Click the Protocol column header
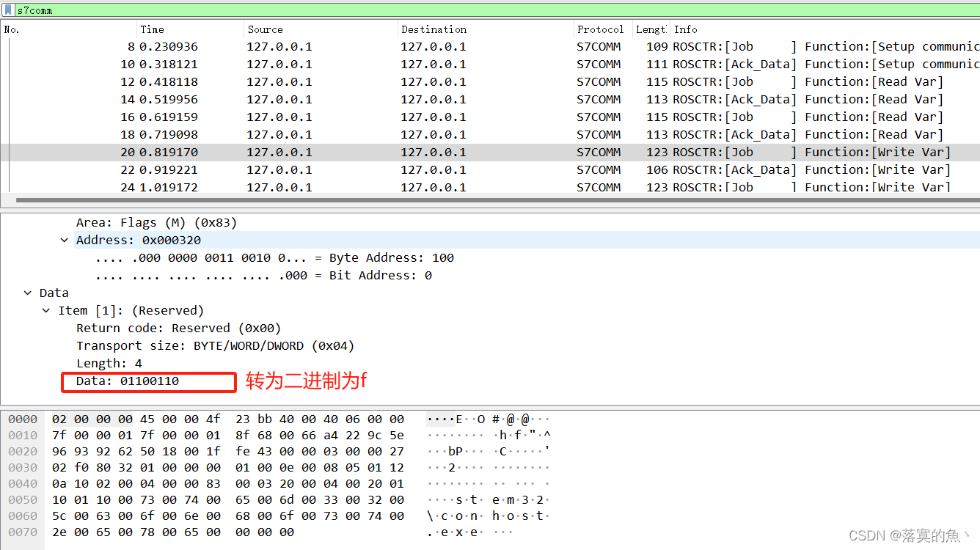980x550 pixels. pyautogui.click(x=602, y=29)
